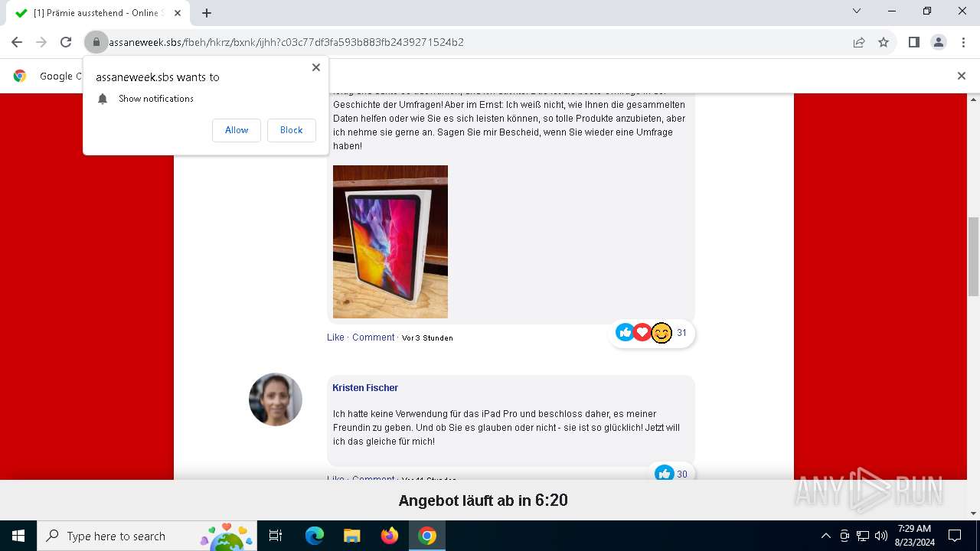Select the 'Vor 3 Stunden' timestamp
Image resolution: width=980 pixels, height=551 pixels.
427,338
